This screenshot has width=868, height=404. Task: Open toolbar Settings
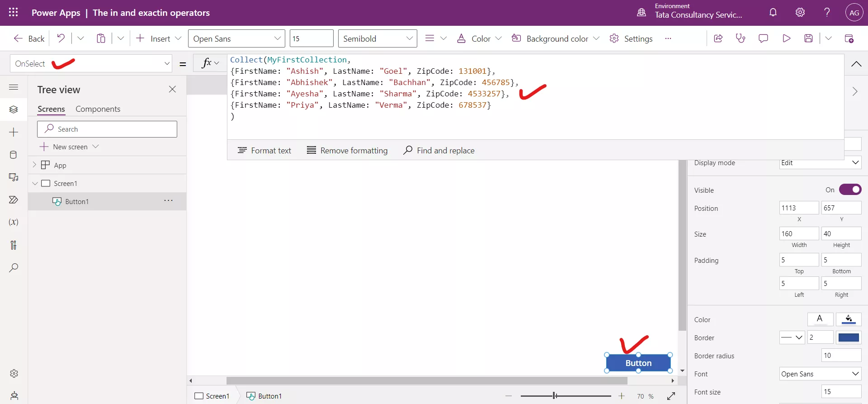(x=631, y=38)
